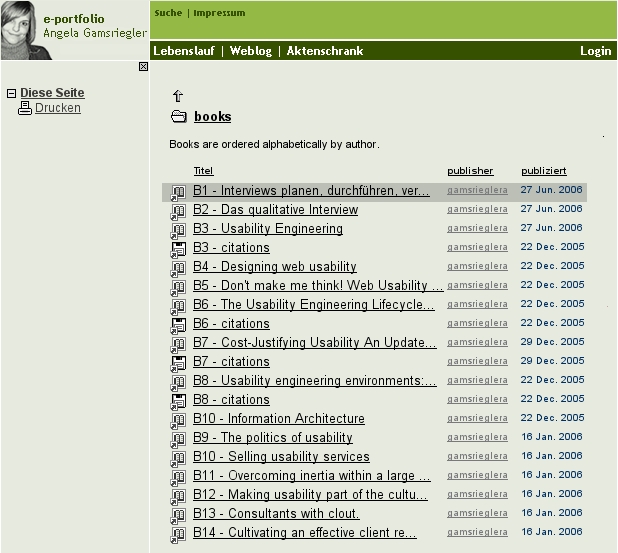Click the icon beside B9 politics of usability
The image size is (618, 553).
[x=178, y=439]
